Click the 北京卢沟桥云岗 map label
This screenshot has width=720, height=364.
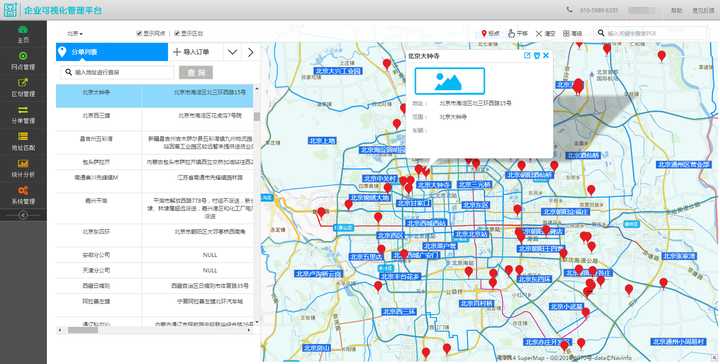tap(319, 274)
